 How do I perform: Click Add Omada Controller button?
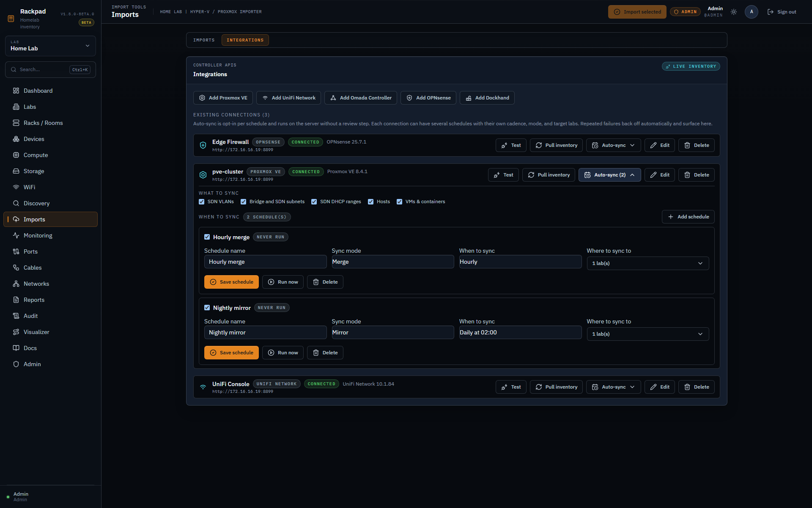[x=360, y=98]
